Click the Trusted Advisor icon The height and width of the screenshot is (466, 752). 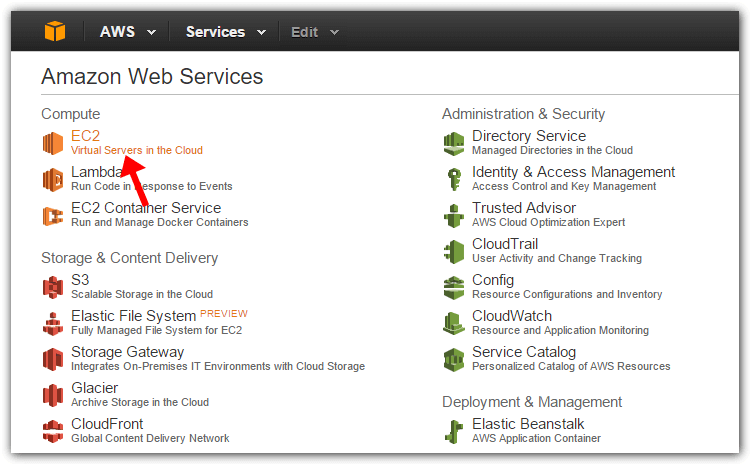coord(454,216)
